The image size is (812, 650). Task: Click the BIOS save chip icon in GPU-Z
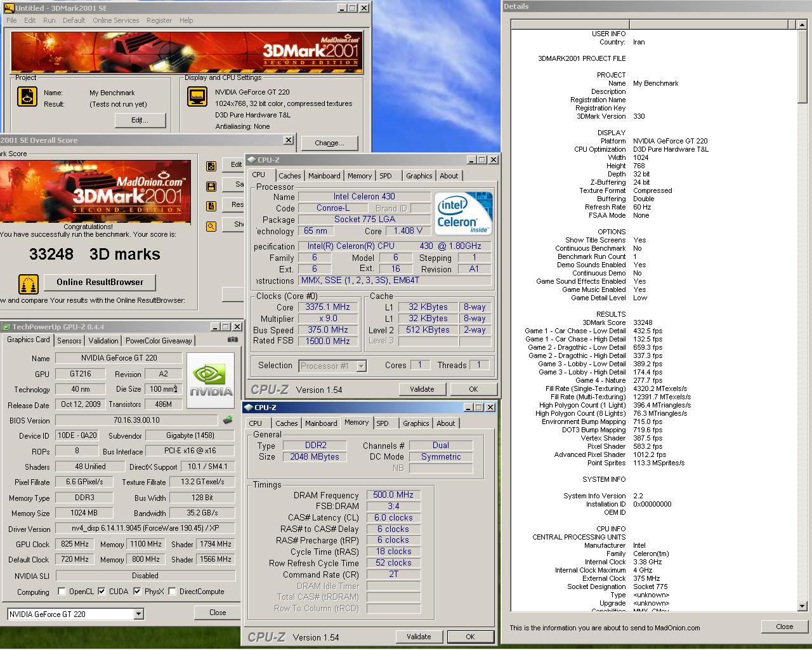228,420
